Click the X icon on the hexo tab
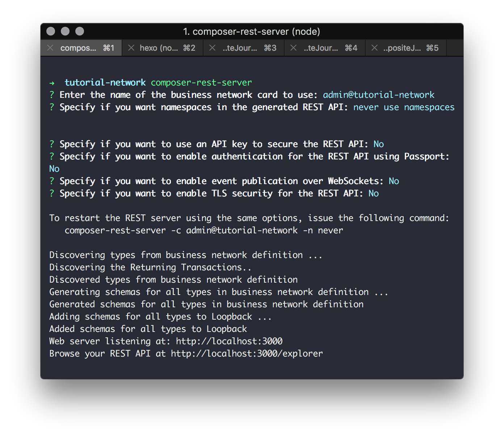504x437 pixels. coord(131,47)
